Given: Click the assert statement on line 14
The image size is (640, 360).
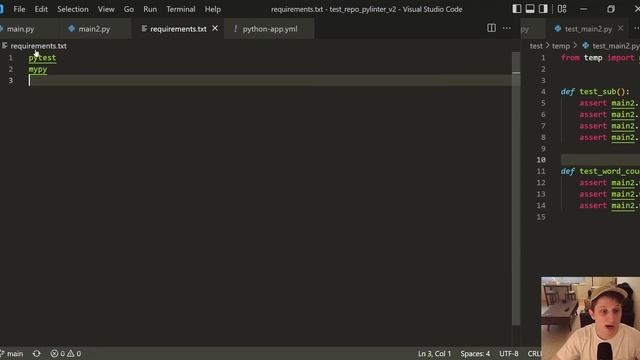Looking at the screenshot, I should pyautogui.click(x=609, y=206).
